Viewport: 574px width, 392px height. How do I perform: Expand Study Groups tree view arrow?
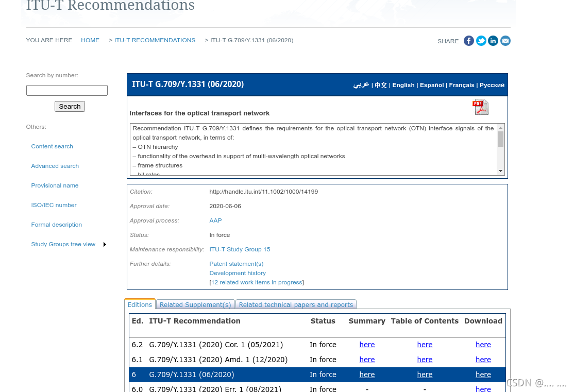(105, 245)
